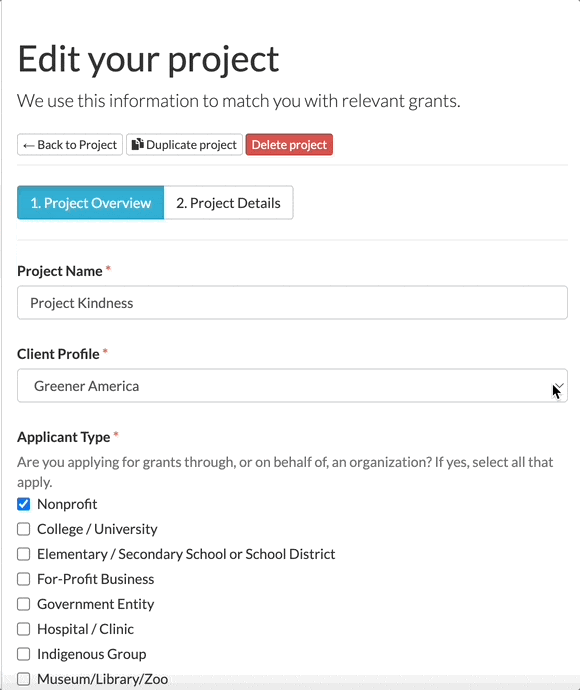Screen dimensions: 580x690
Task: Click the Back to Project button
Action: tap(70, 145)
